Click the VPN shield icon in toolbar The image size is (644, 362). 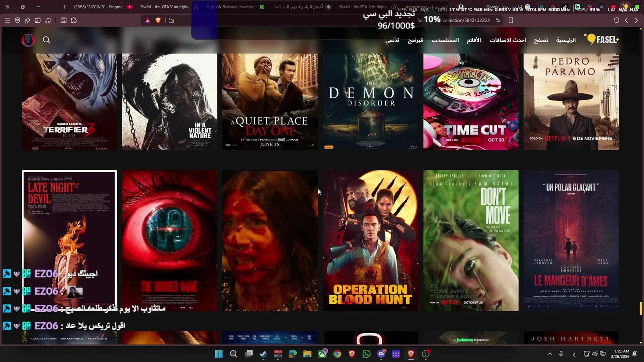coord(17,20)
